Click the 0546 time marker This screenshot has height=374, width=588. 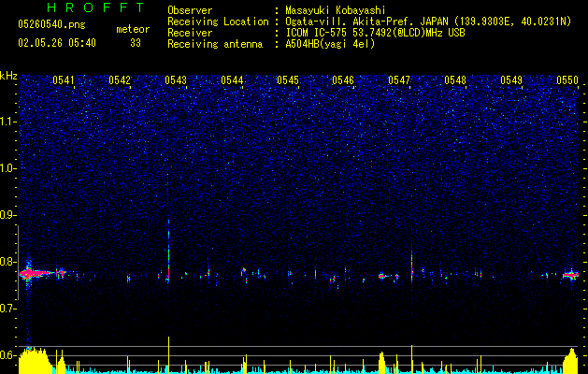(343, 80)
